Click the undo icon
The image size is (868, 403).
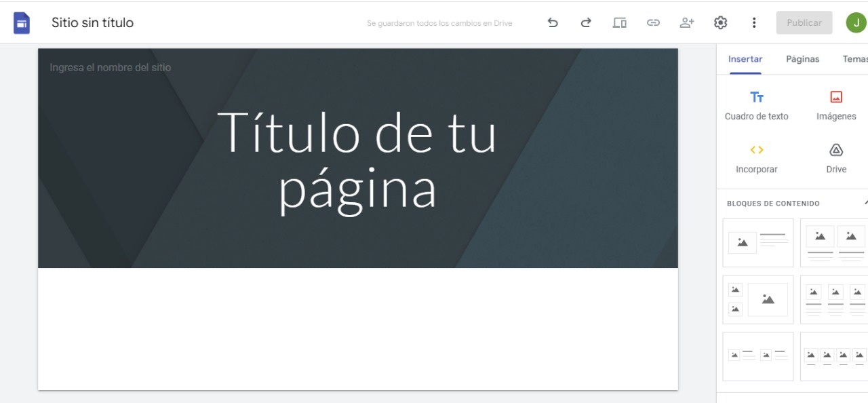(x=553, y=22)
